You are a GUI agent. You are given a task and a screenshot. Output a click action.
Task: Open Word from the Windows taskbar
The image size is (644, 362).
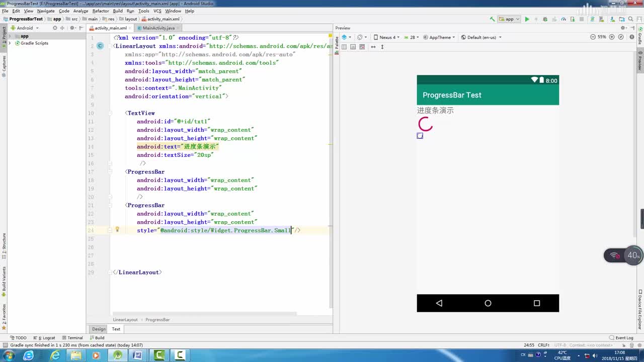coord(138,355)
